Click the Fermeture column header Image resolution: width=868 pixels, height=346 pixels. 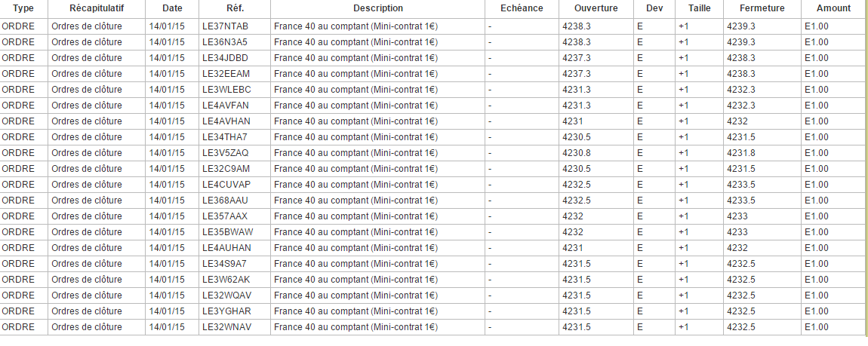click(762, 8)
